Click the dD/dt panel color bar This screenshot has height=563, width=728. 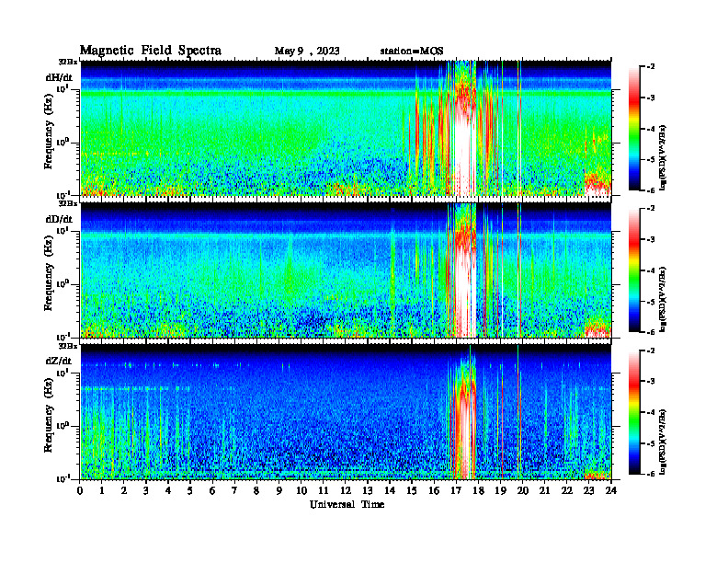point(634,270)
